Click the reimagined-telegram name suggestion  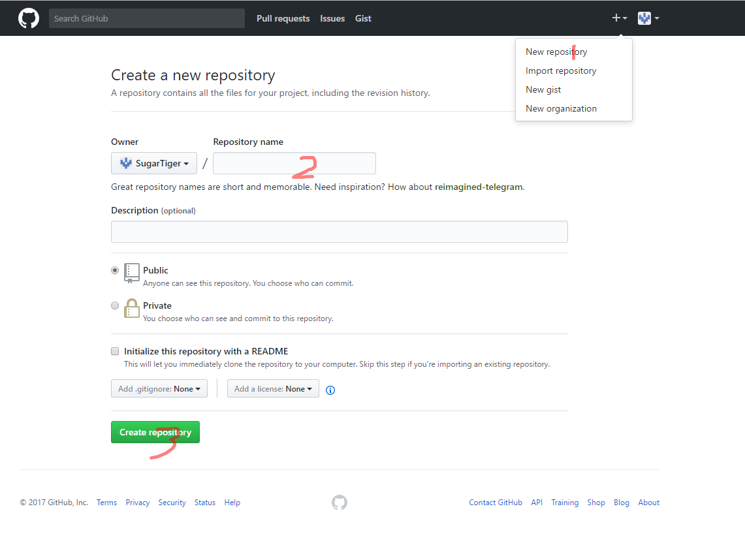(479, 187)
